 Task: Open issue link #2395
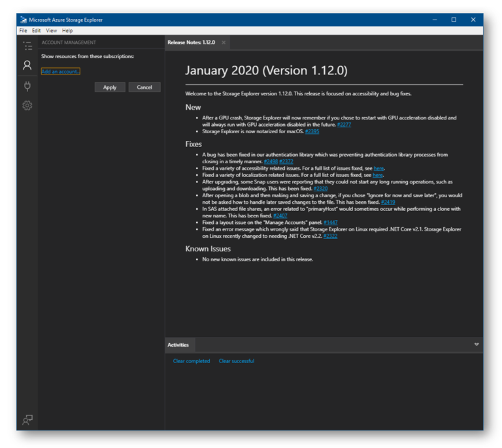[312, 131]
